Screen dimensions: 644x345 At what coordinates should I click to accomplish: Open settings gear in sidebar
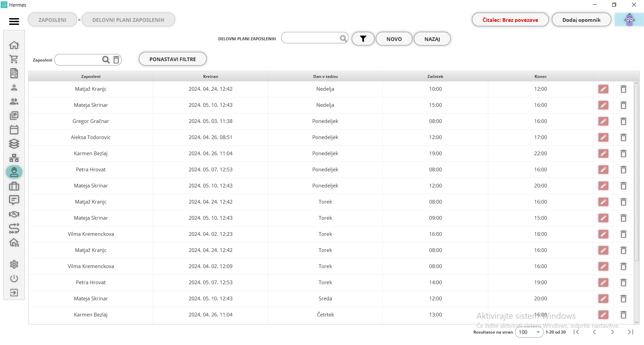pos(14,264)
